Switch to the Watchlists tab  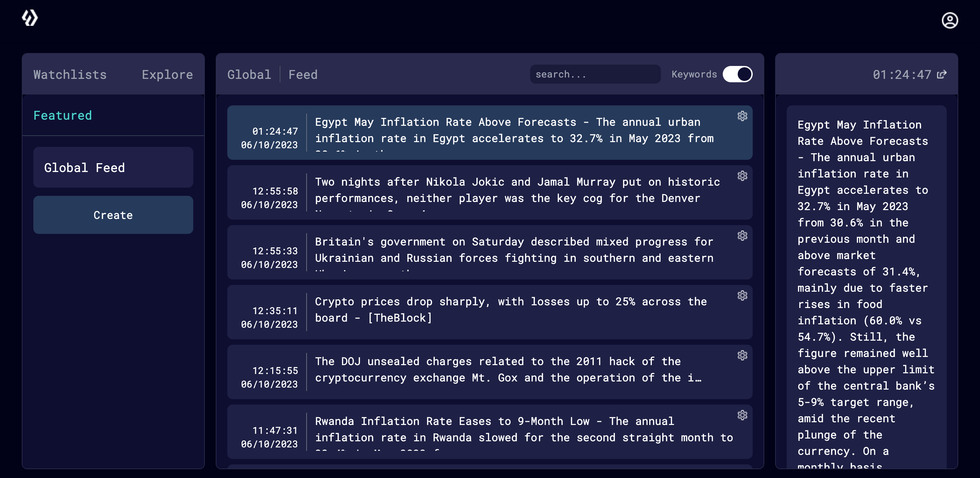pos(70,74)
